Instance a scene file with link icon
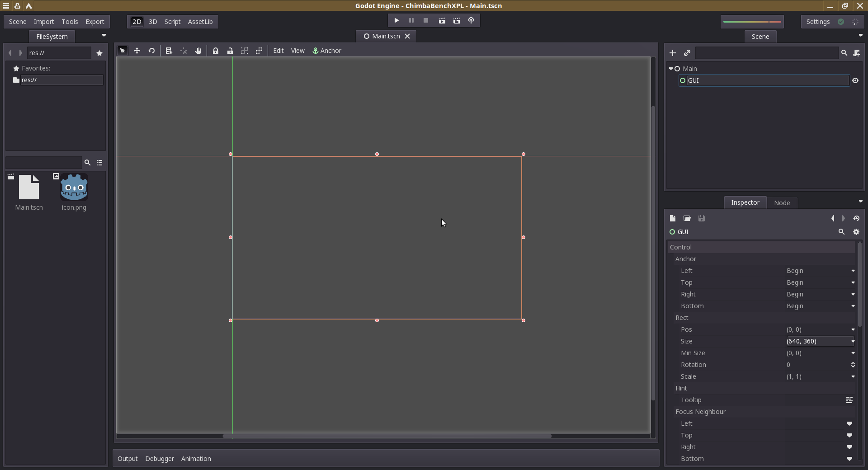 [x=687, y=53]
